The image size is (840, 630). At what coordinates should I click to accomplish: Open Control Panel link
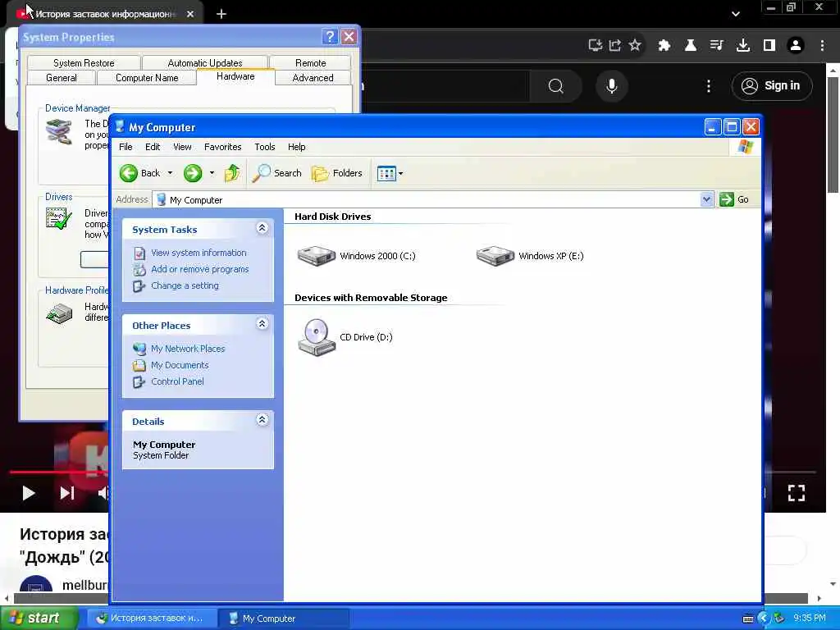[177, 381]
